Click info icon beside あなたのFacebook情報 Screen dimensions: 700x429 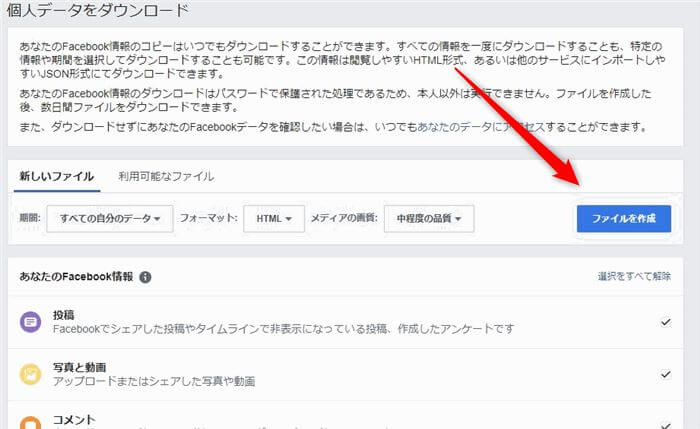pyautogui.click(x=145, y=277)
